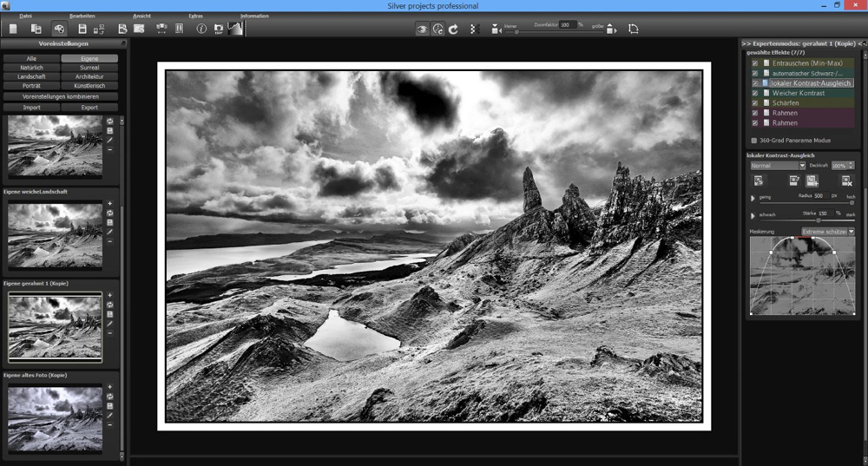Select the Eigene altes Foto (Kopie) thumbnail
This screenshot has height=466, width=868.
[55, 417]
